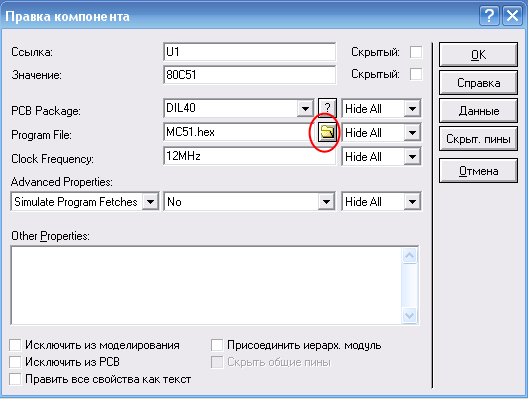
Task: Open the No value dropdown
Action: (x=326, y=202)
